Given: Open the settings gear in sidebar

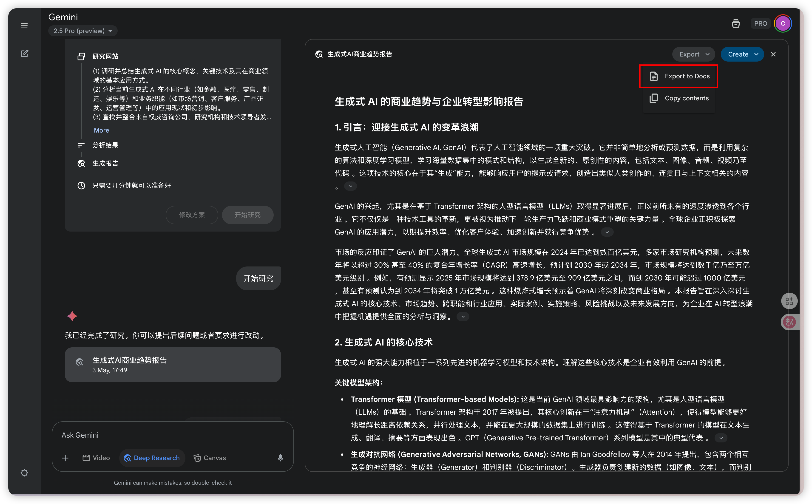Looking at the screenshot, I should (x=24, y=473).
